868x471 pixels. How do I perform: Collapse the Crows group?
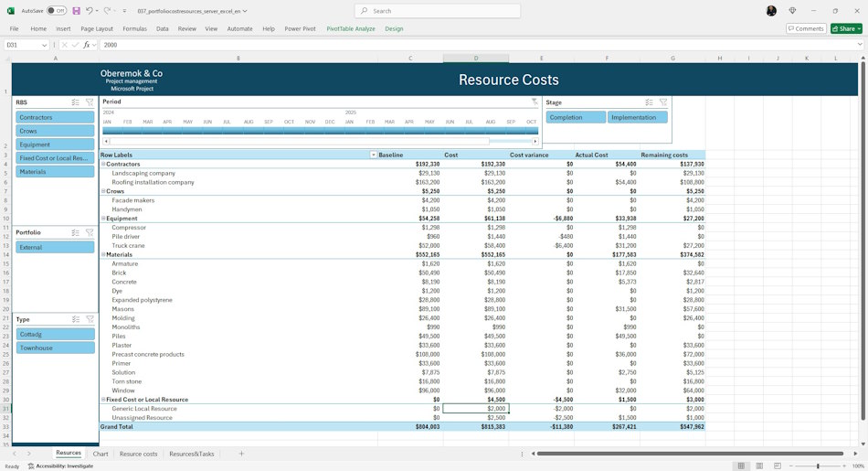click(103, 191)
